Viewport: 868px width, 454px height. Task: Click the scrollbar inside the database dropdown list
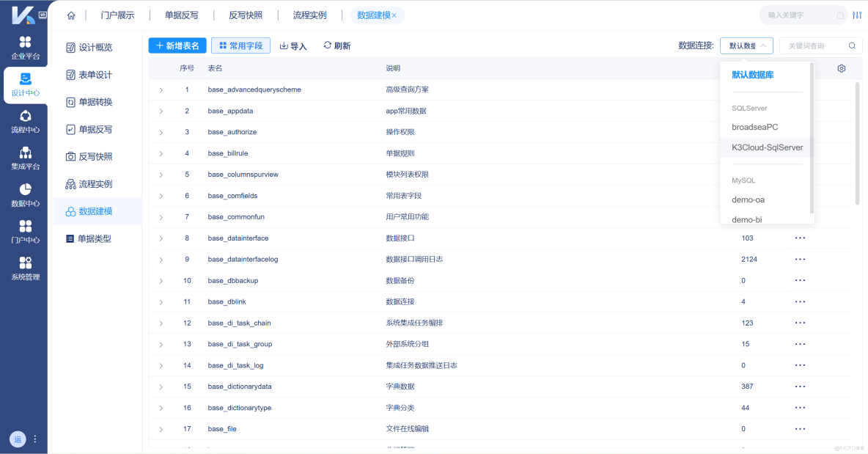811,132
